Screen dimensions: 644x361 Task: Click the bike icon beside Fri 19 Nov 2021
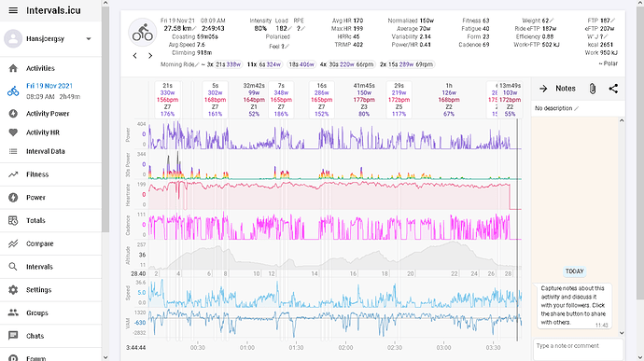[13, 90]
